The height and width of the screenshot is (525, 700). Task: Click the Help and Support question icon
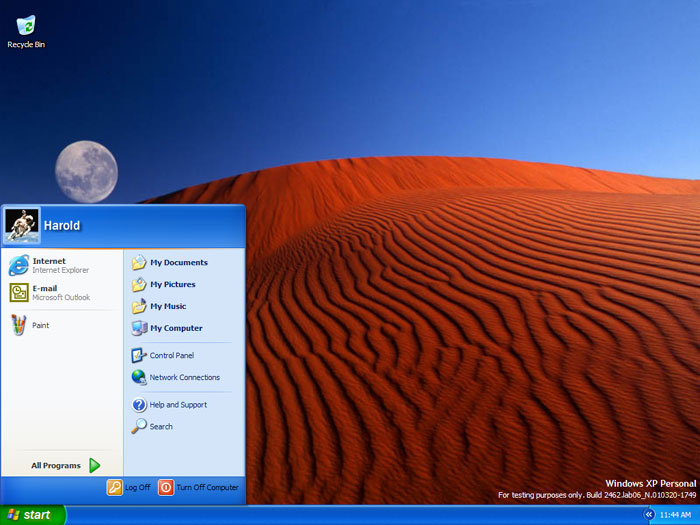pyautogui.click(x=139, y=405)
